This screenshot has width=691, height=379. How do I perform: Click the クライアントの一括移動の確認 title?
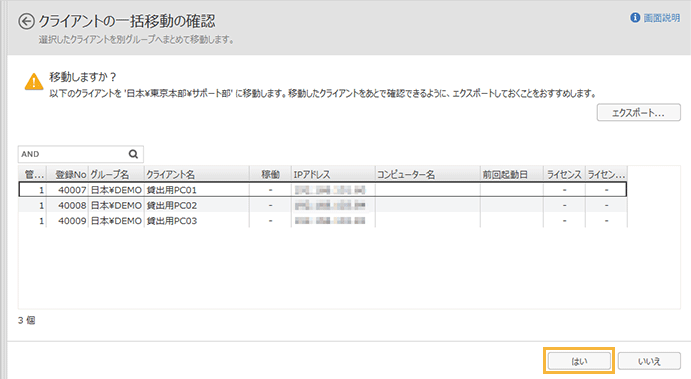(x=127, y=21)
